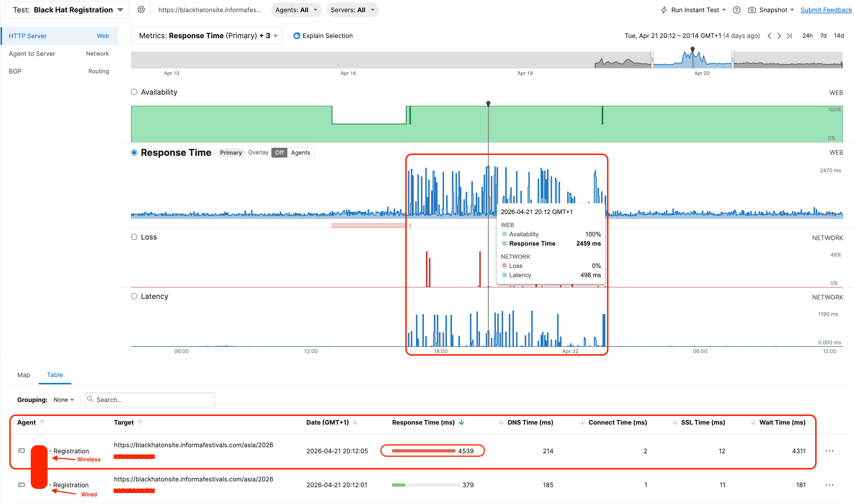Set overlay to Off

coord(279,152)
